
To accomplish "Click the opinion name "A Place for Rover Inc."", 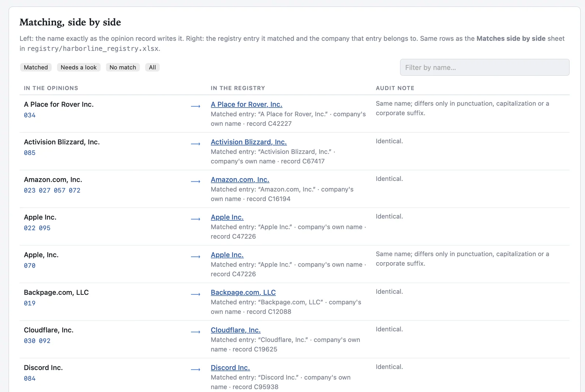I will (x=58, y=104).
